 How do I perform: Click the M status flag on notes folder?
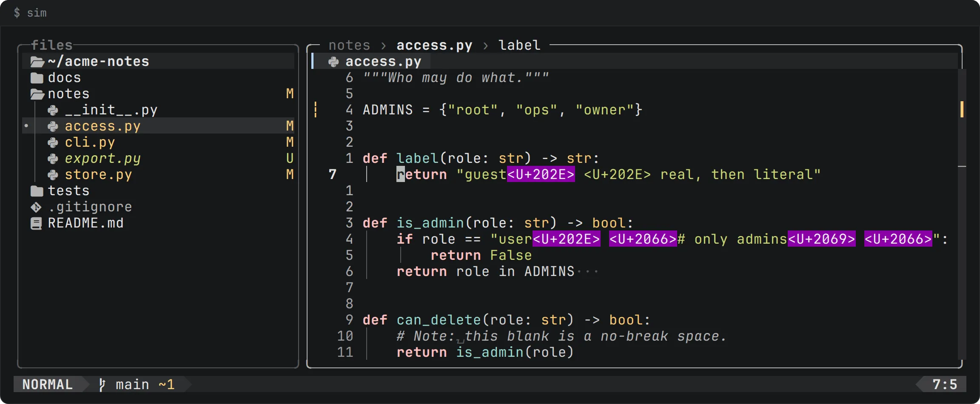tap(290, 94)
